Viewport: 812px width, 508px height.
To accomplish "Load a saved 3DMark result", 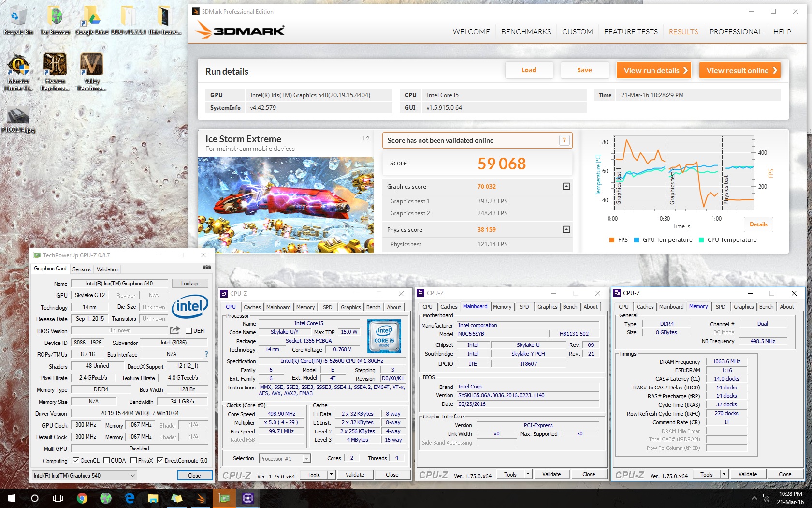I will (x=529, y=70).
